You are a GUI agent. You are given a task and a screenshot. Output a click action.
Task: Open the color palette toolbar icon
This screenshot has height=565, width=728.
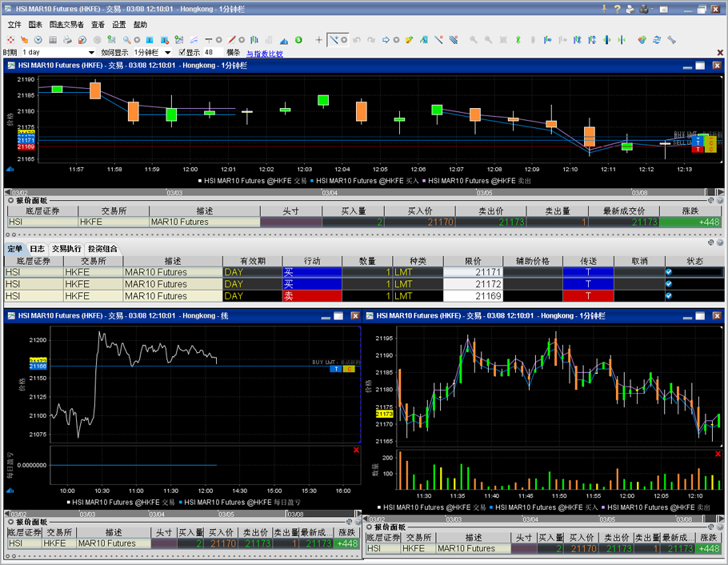[x=642, y=40]
